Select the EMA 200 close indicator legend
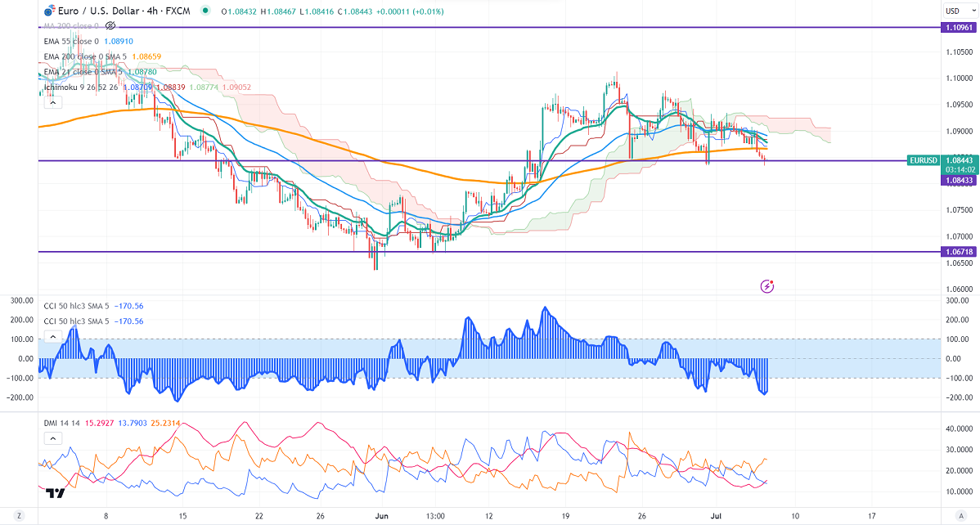The image size is (980, 525). (x=83, y=56)
